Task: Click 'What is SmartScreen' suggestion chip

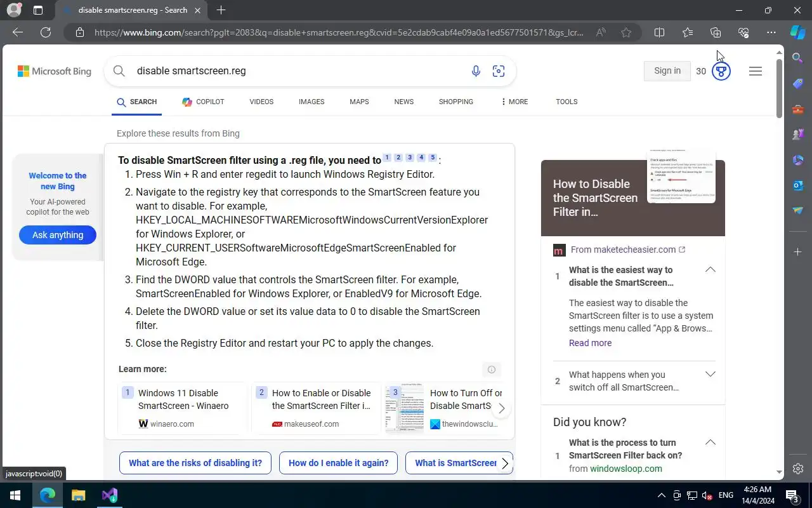Action: [x=455, y=463]
